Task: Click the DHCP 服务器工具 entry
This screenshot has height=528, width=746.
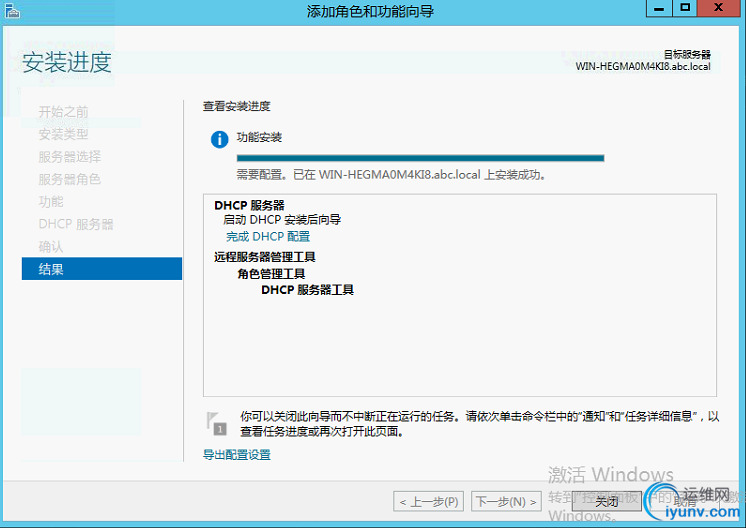Action: pyautogui.click(x=307, y=290)
